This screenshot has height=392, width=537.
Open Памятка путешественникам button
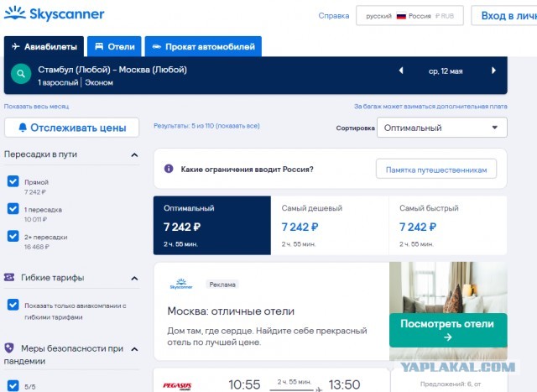click(436, 170)
